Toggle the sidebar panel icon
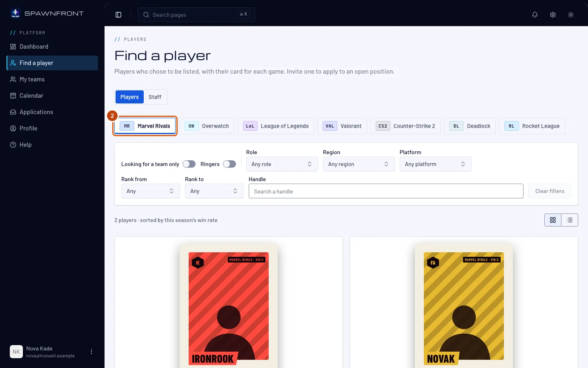 tap(118, 15)
